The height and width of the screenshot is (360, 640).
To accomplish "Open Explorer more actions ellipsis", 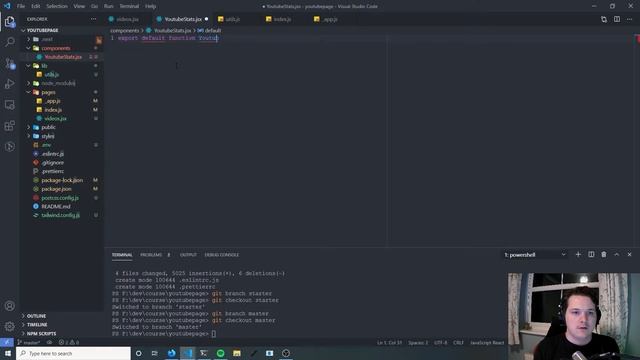I will point(93,19).
